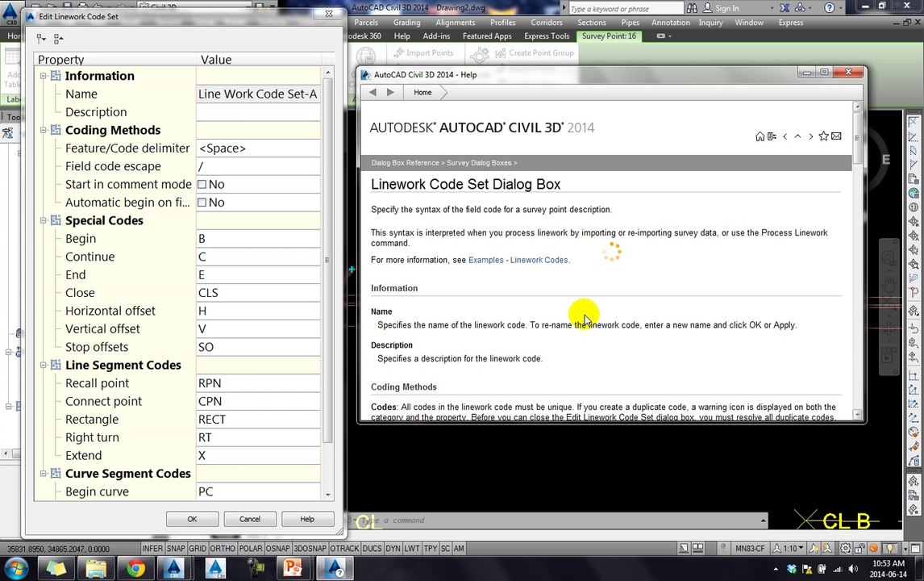Toggle Automatic begin on figure checkbox
Screen dimensions: 924x581
(x=202, y=203)
